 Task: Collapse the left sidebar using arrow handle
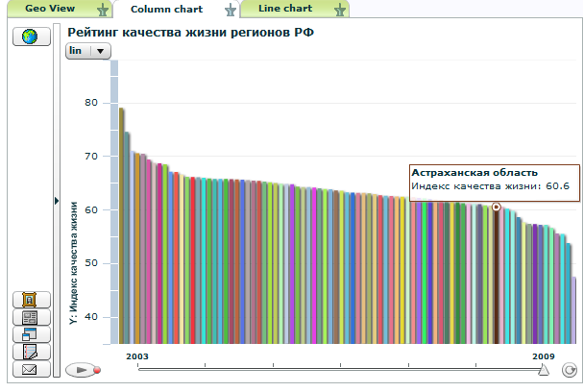tap(57, 201)
